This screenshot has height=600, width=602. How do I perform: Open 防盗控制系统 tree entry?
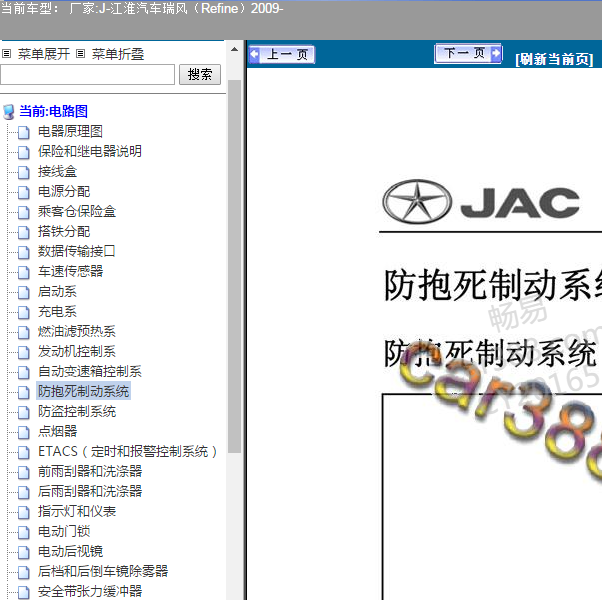click(x=77, y=411)
